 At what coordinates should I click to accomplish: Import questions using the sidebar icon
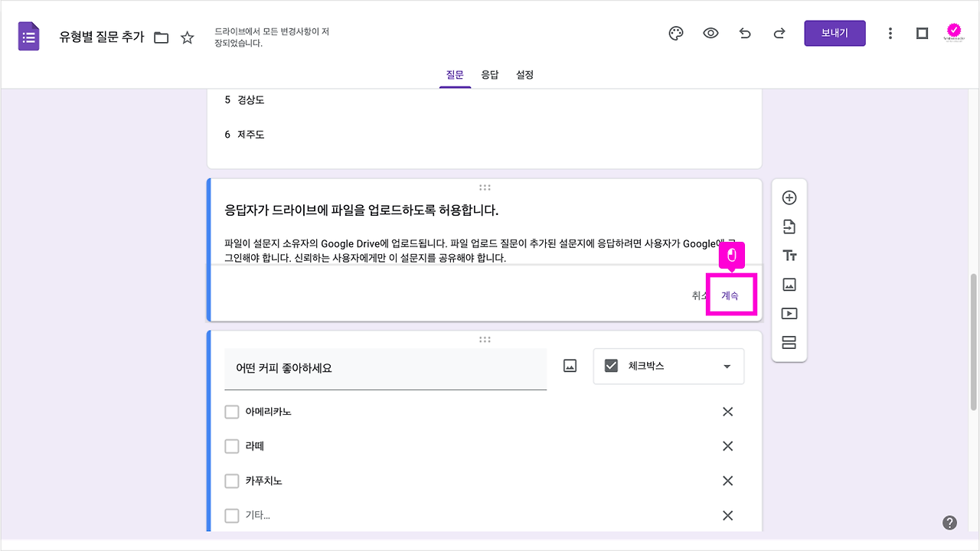click(x=789, y=226)
